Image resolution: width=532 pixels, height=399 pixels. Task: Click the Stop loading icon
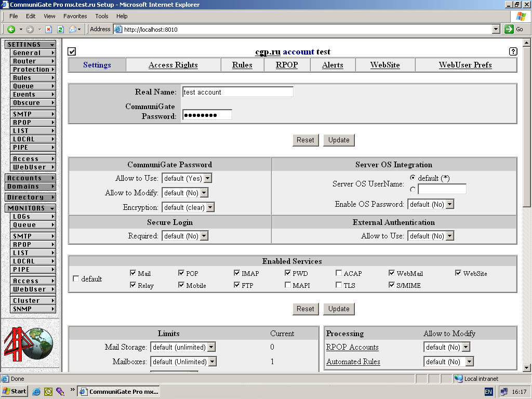click(x=48, y=30)
